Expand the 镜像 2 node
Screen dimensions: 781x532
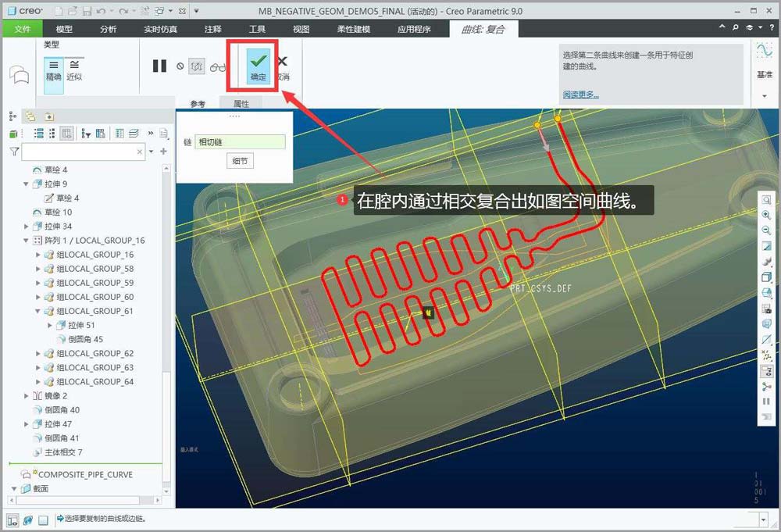(26, 396)
